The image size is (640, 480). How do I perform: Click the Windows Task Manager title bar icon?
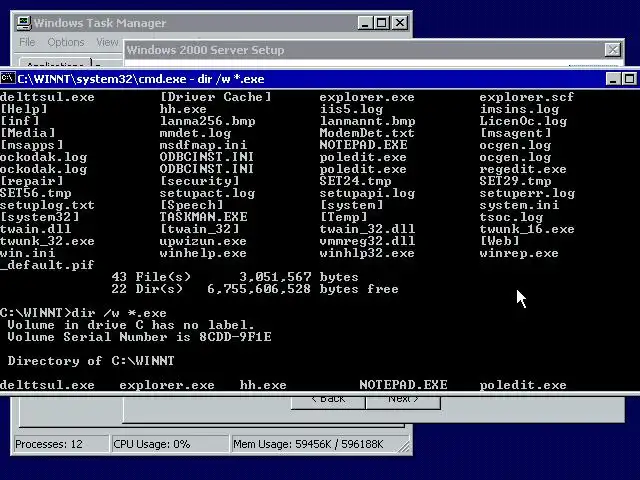(x=24, y=23)
